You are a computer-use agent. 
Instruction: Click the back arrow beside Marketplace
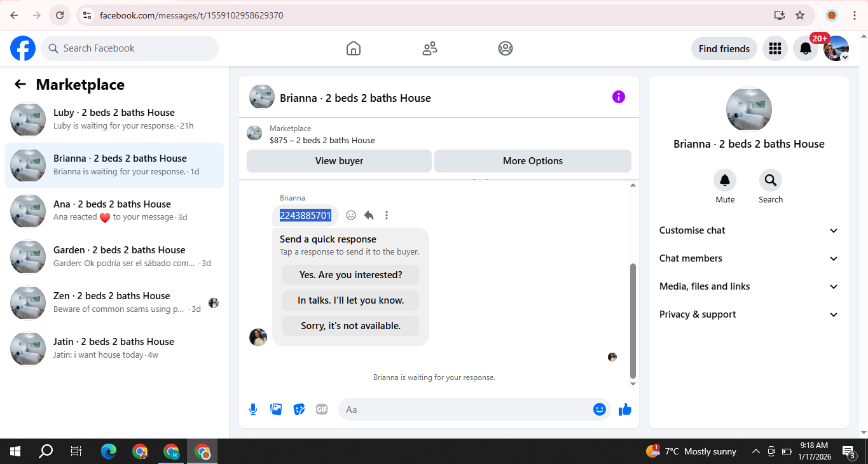point(20,85)
